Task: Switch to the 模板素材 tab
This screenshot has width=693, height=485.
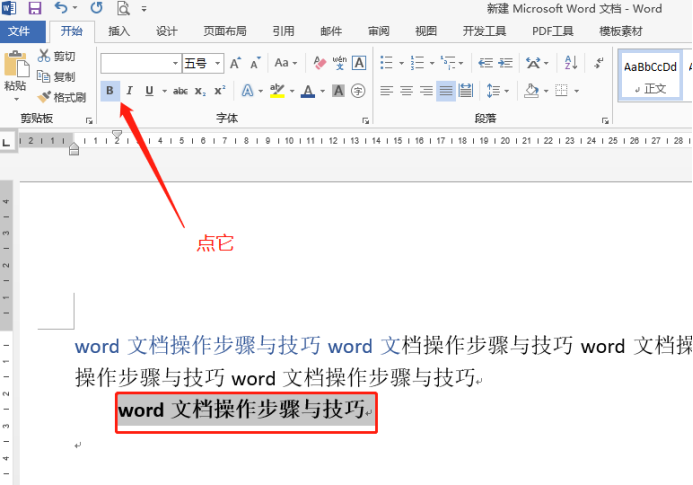Action: (621, 31)
